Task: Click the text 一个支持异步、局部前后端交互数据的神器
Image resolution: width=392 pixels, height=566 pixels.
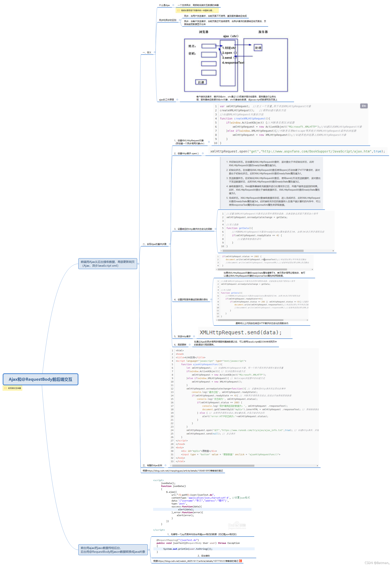Action: click(198, 5)
